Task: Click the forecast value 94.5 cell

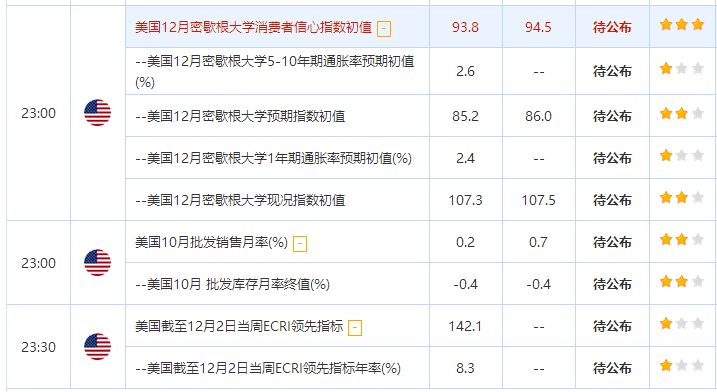Action: tap(538, 27)
